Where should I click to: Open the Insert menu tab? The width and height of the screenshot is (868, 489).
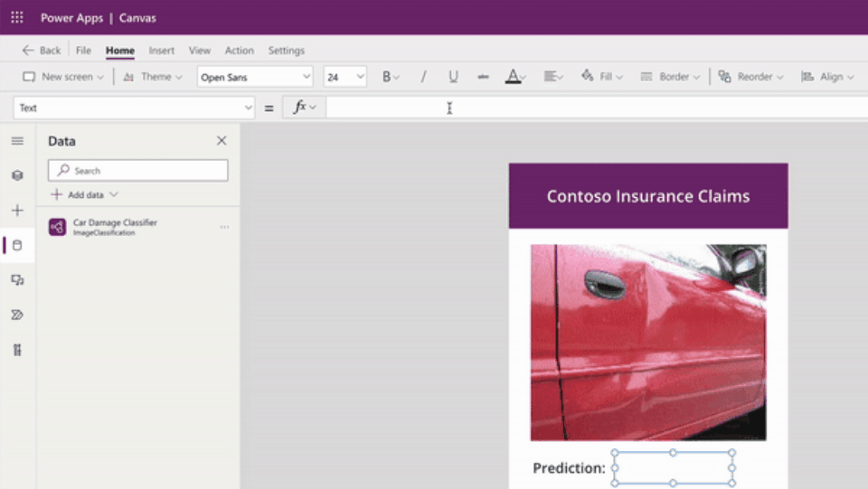162,51
